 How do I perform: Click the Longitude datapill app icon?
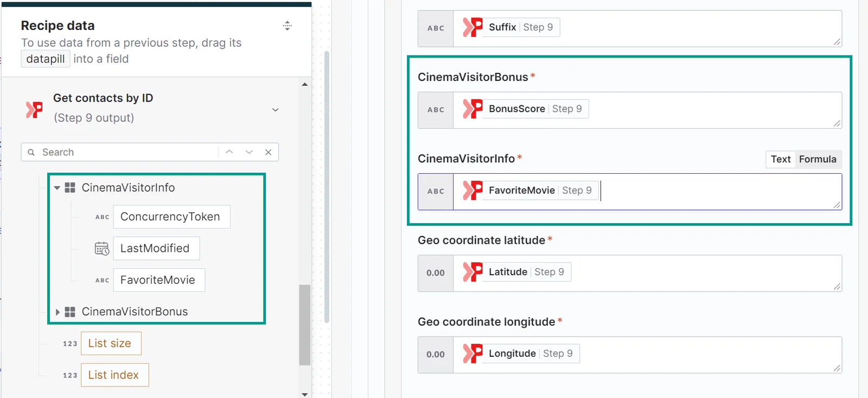click(x=473, y=353)
